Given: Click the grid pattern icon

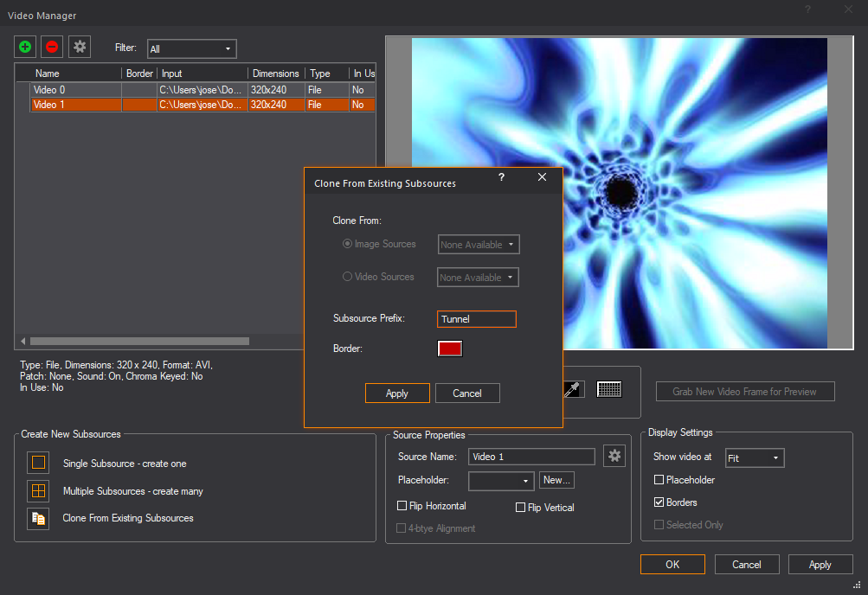Looking at the screenshot, I should pyautogui.click(x=609, y=389).
